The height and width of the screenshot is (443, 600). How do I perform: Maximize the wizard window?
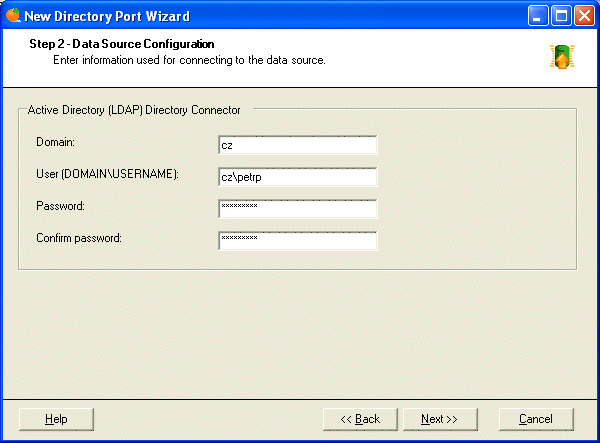pos(561,16)
